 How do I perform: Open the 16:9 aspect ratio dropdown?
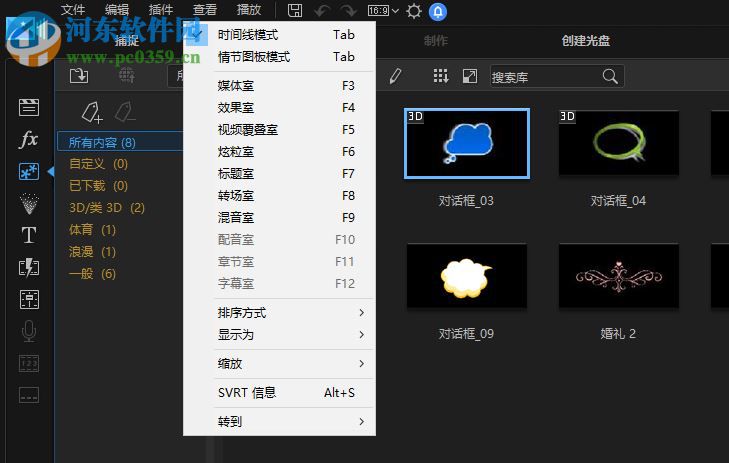pos(384,10)
